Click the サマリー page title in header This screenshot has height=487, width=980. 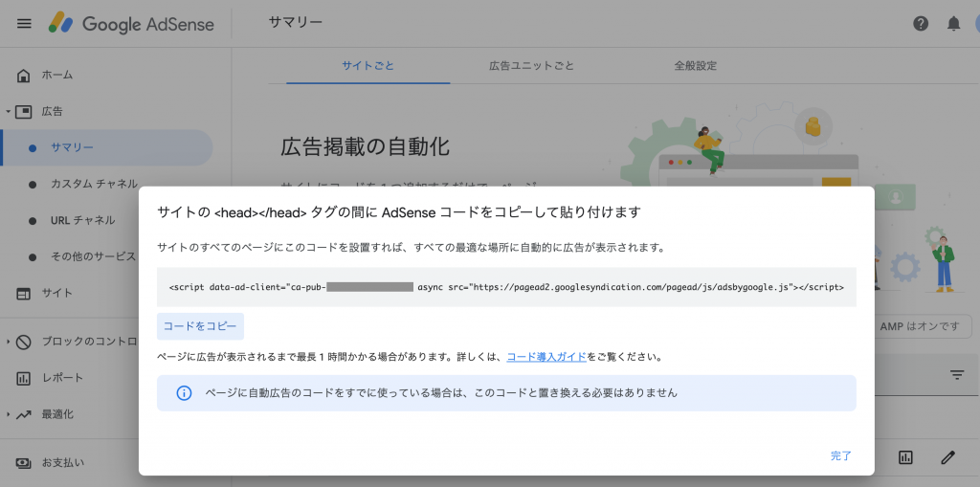click(x=296, y=23)
